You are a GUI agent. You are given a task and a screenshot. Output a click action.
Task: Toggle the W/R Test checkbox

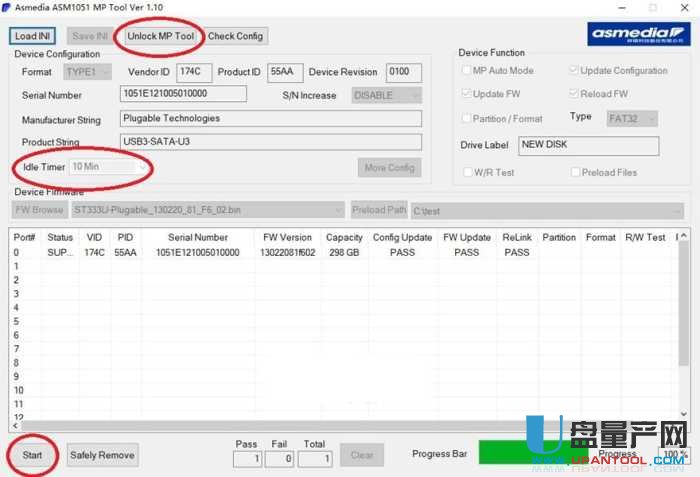(467, 172)
